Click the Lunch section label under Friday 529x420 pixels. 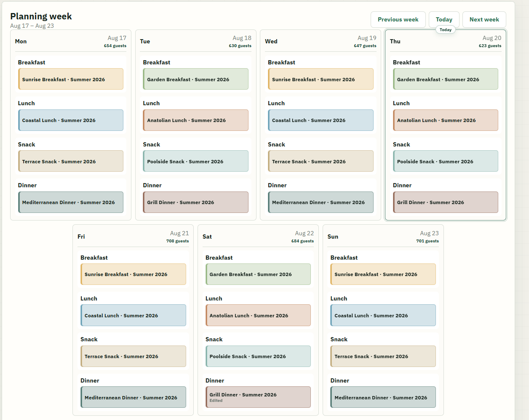(x=89, y=298)
